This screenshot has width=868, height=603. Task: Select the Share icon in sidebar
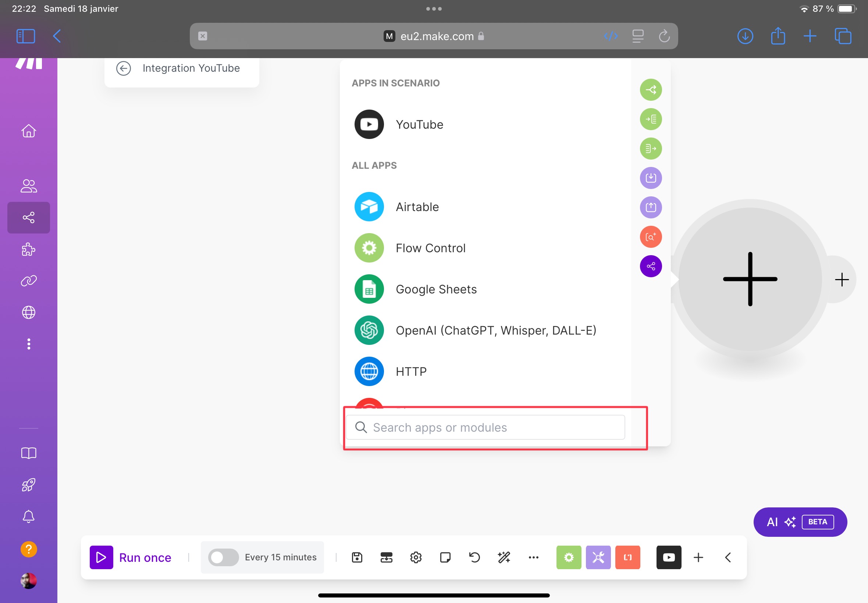click(29, 217)
